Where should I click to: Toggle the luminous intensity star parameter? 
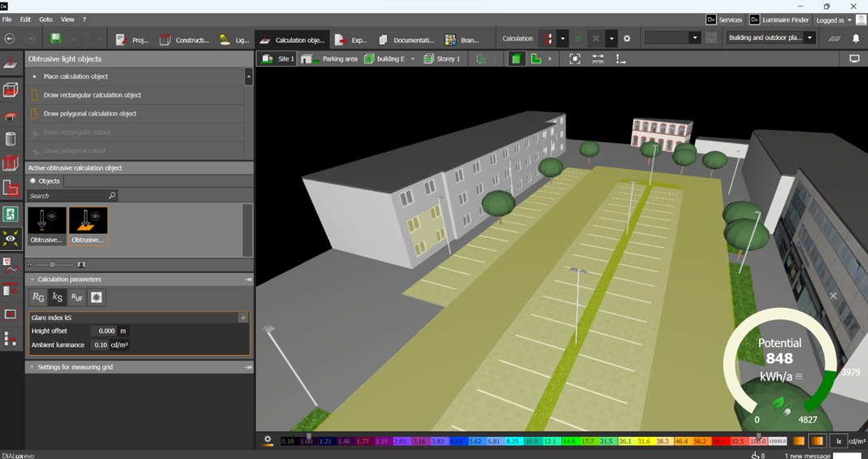97,297
